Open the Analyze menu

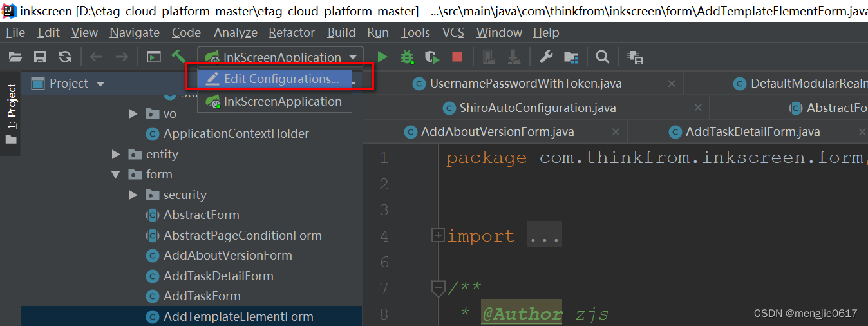point(236,32)
